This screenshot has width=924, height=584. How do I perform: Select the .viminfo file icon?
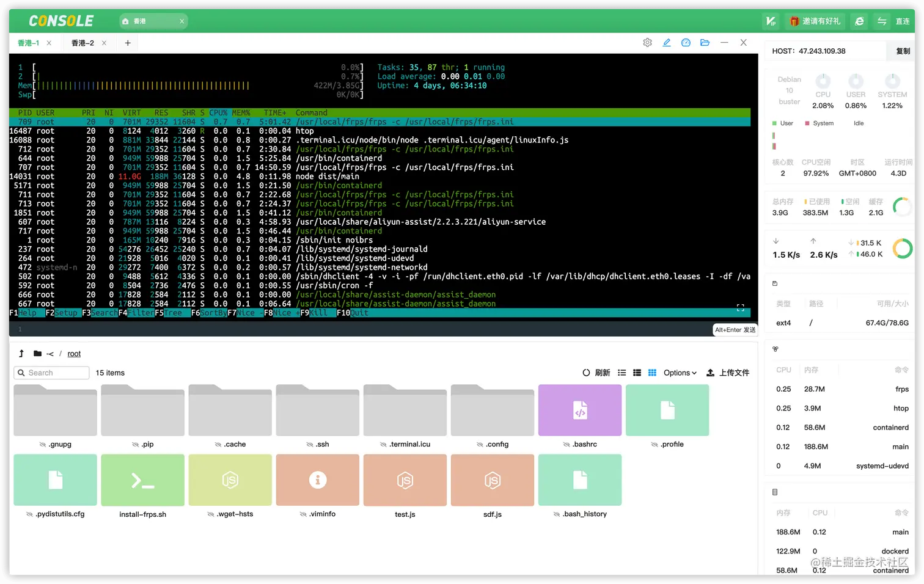[317, 480]
